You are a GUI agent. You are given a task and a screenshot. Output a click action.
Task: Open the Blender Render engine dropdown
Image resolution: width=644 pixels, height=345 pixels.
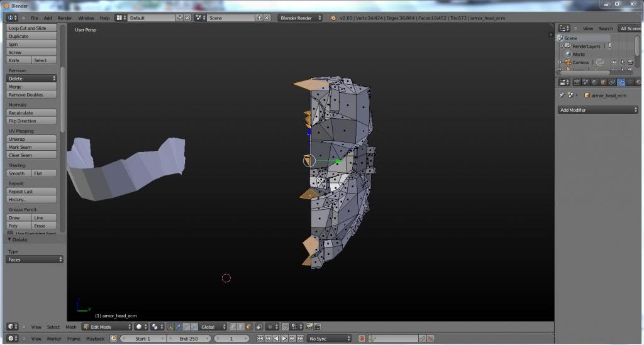coord(300,18)
